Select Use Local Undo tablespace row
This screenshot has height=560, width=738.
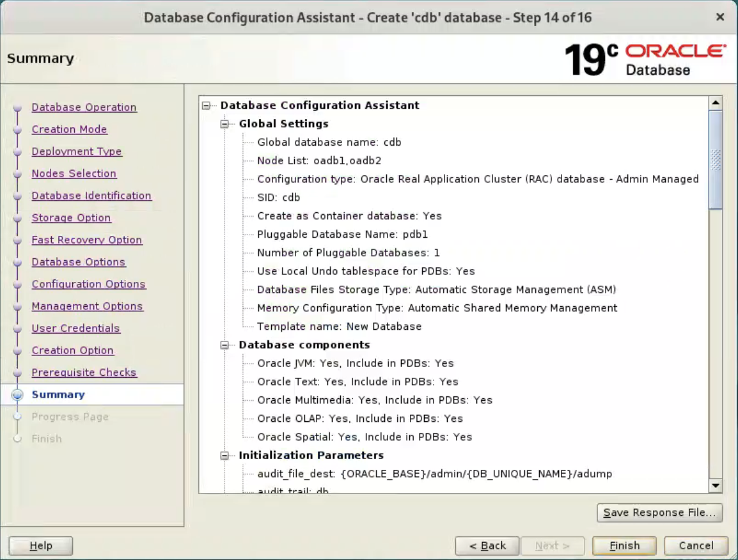[366, 271]
